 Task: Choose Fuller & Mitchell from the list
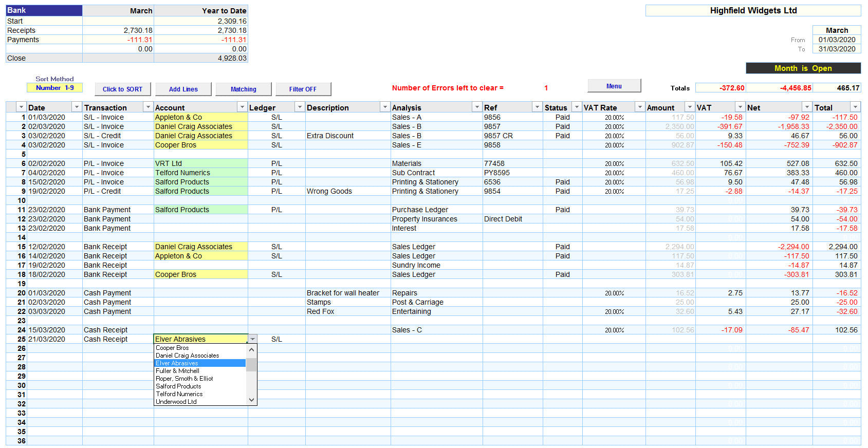200,371
